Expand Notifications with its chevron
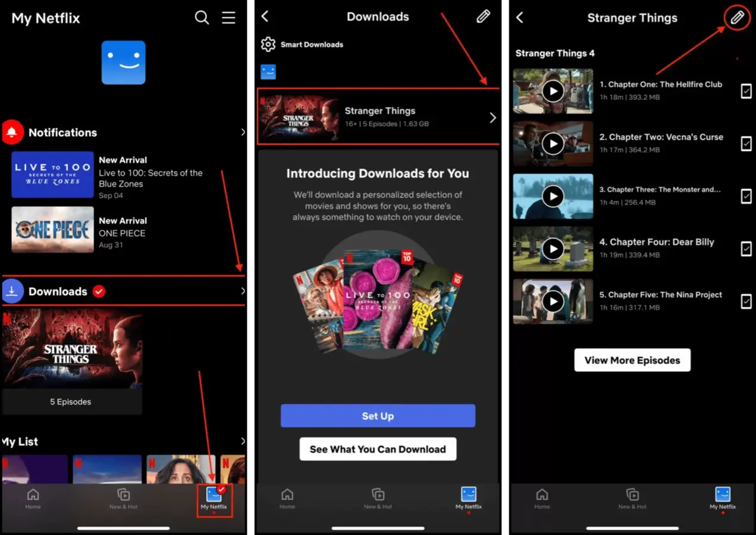Screen dimensions: 756x535 point(243,132)
